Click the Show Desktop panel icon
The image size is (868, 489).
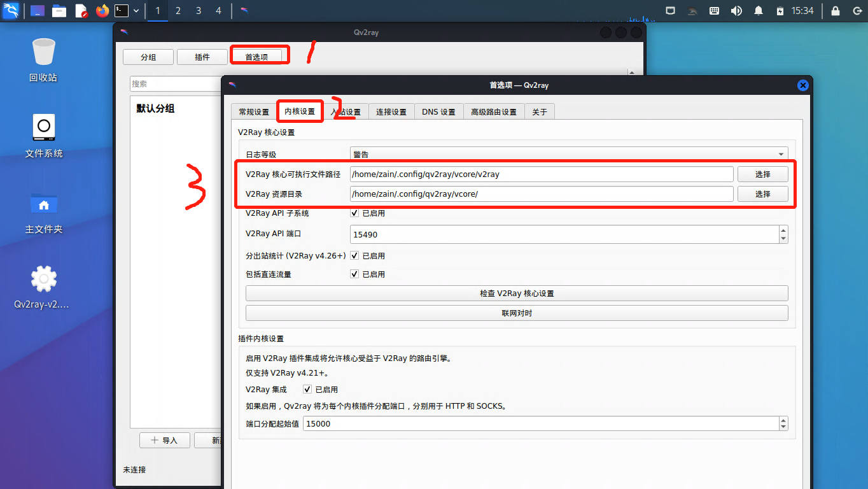tap(38, 11)
